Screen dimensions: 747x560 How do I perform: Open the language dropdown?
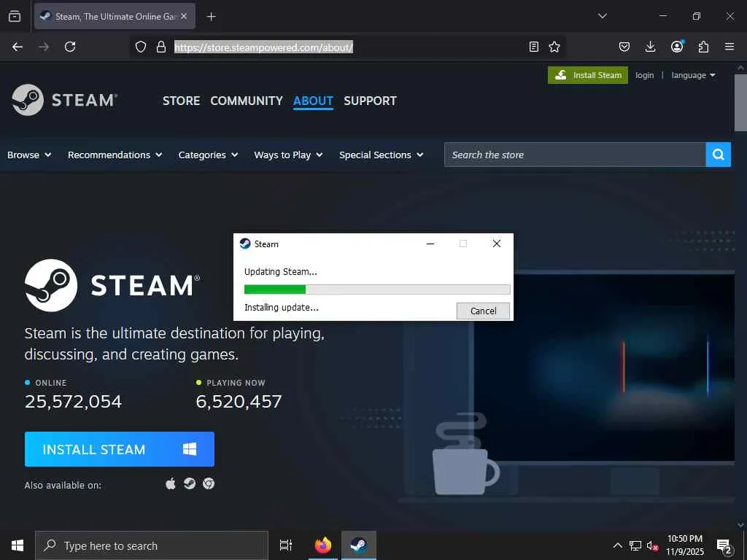(x=693, y=75)
